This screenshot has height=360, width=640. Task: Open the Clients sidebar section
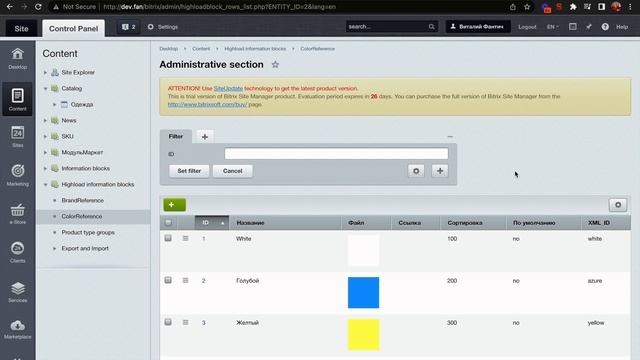18,252
